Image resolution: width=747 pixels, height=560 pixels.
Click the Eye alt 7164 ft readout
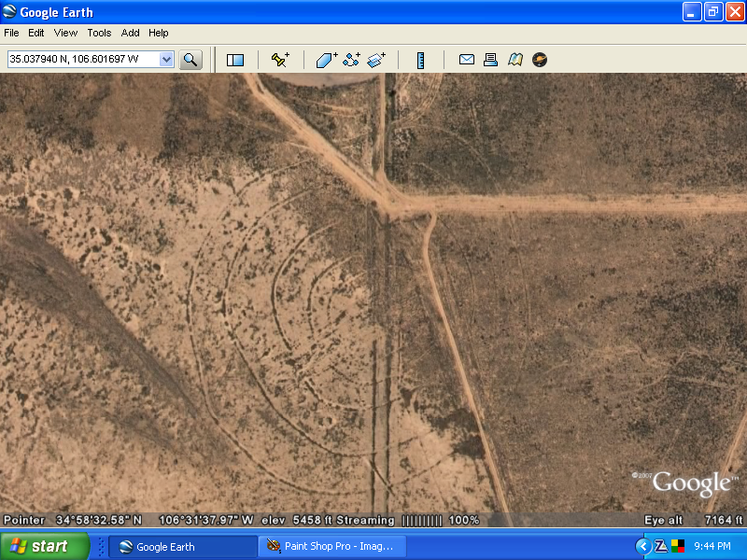click(693, 520)
